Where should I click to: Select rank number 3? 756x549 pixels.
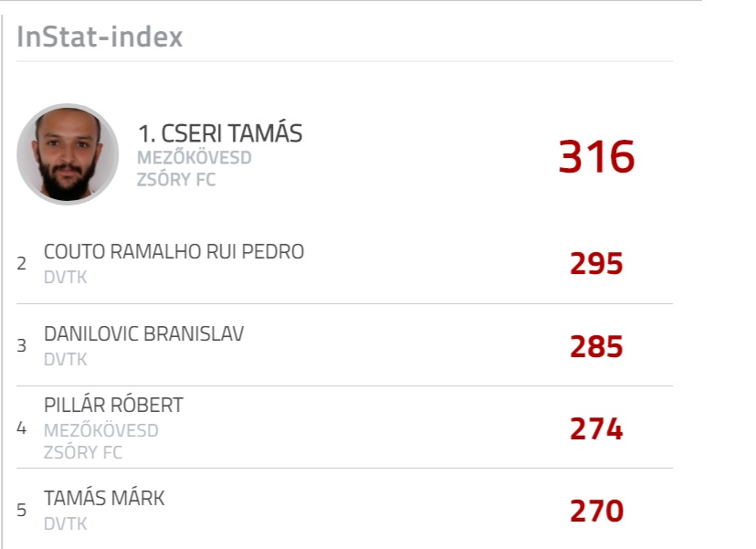click(x=21, y=345)
